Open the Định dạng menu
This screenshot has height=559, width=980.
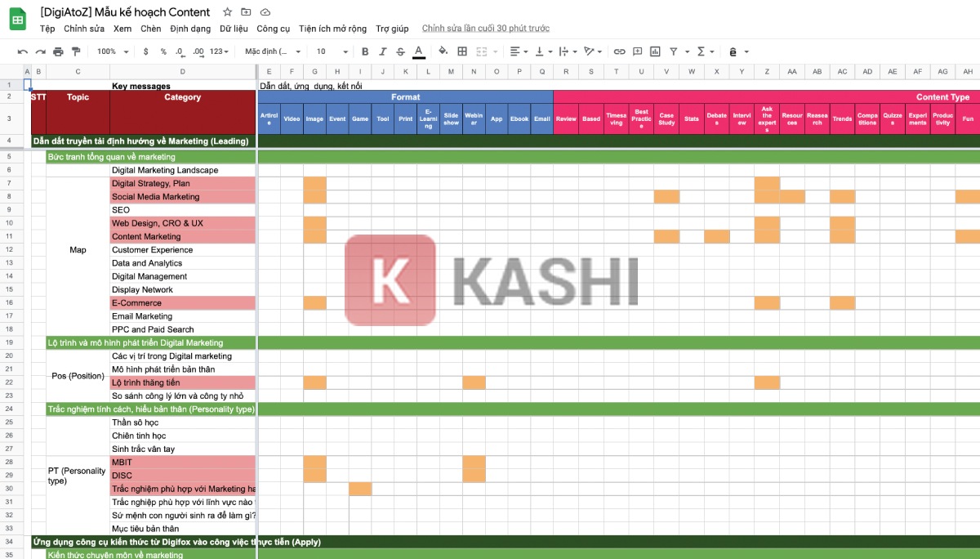[190, 29]
